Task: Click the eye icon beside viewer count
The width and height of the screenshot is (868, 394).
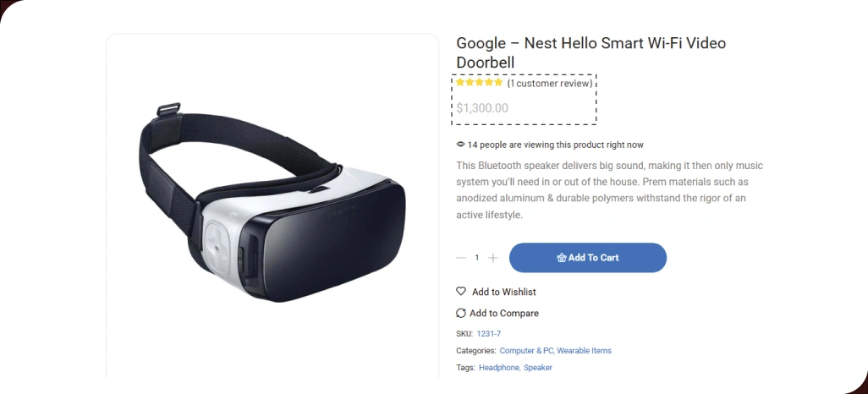Action: [460, 145]
